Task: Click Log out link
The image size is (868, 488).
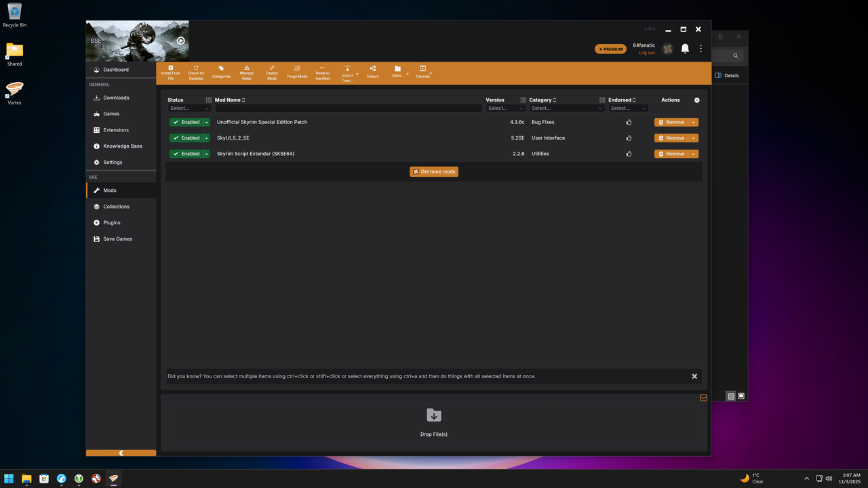Action: pyautogui.click(x=647, y=53)
